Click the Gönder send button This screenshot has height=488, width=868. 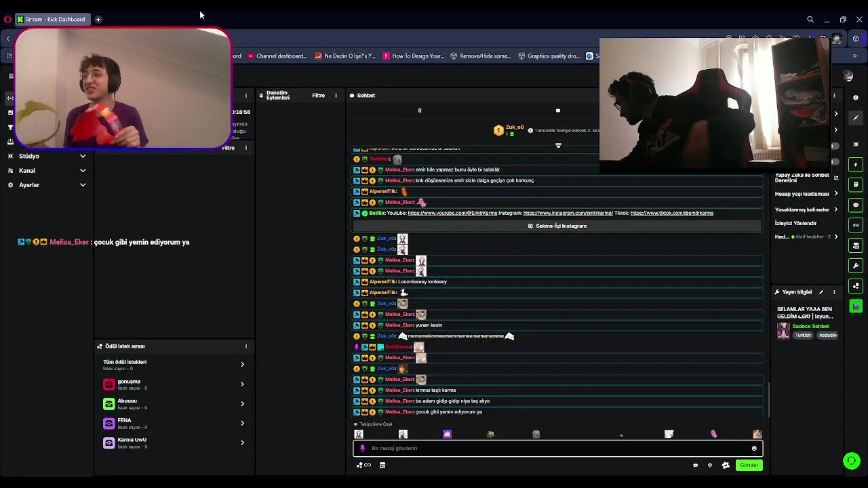click(x=749, y=466)
